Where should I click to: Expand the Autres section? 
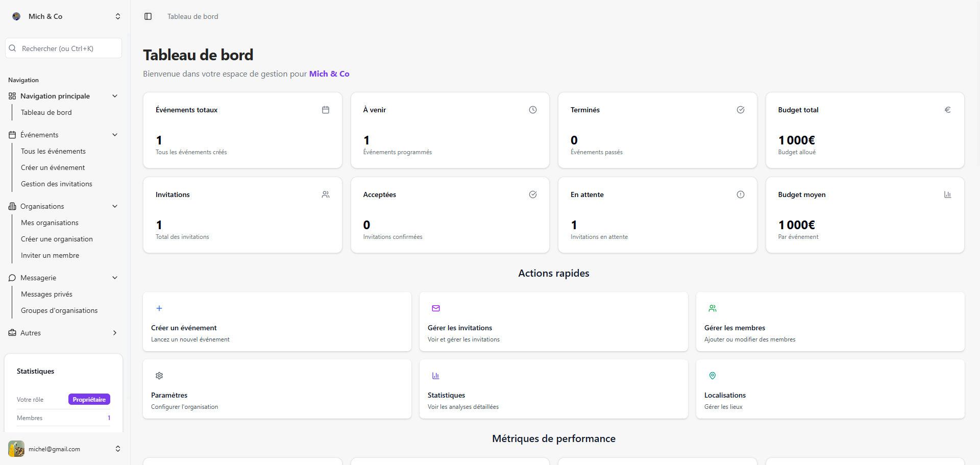(115, 333)
